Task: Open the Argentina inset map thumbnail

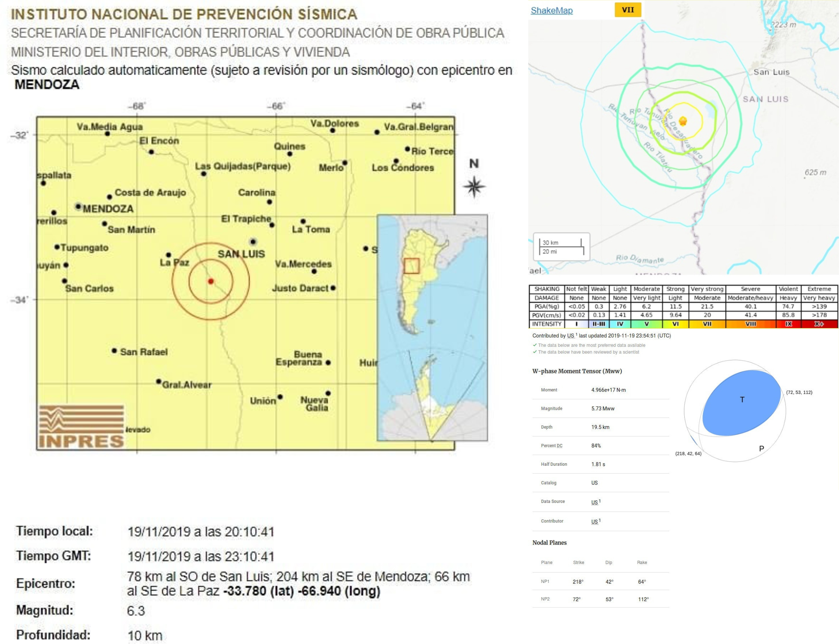Action: (432, 328)
